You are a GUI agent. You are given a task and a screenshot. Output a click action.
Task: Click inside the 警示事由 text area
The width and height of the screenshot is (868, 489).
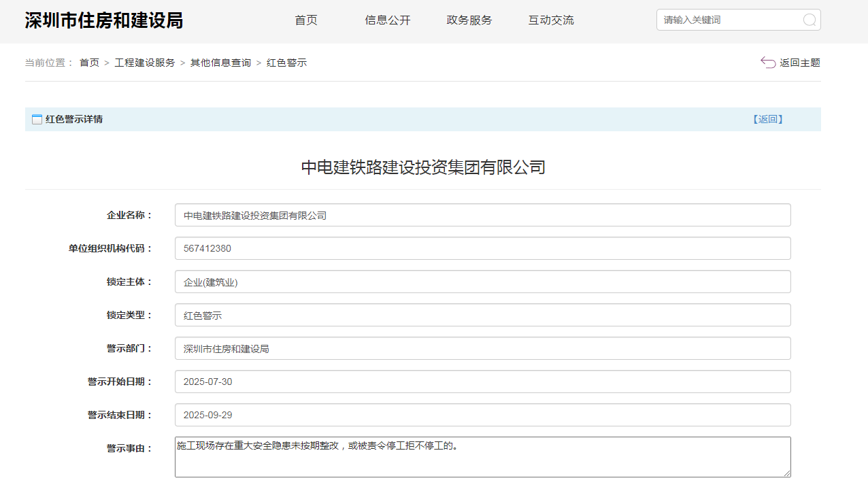[x=483, y=457]
